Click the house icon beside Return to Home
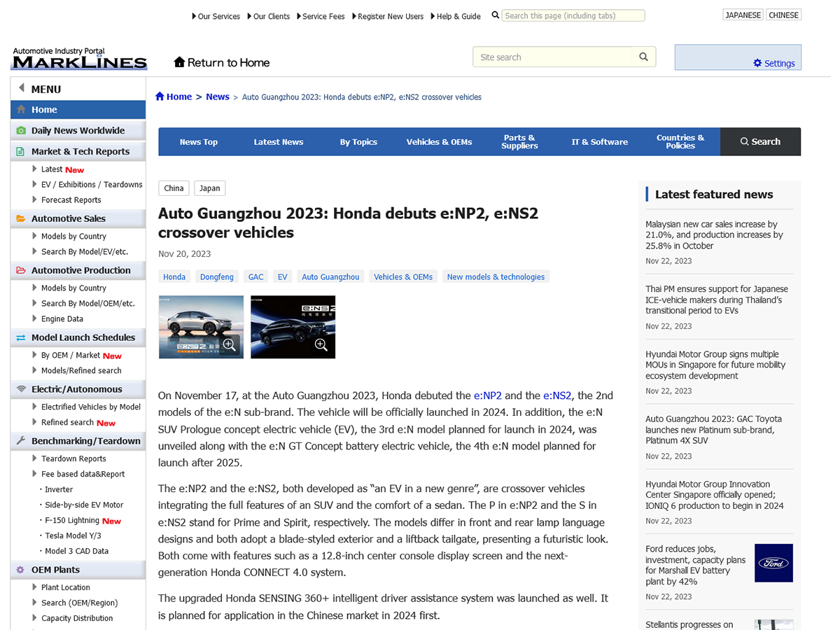 pos(180,62)
